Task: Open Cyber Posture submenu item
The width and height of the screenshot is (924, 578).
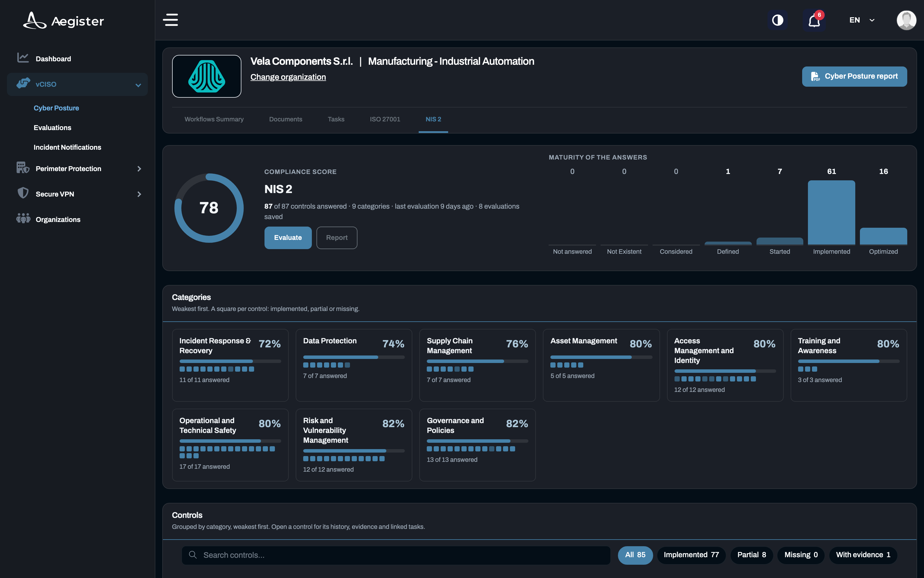Action: (56, 108)
